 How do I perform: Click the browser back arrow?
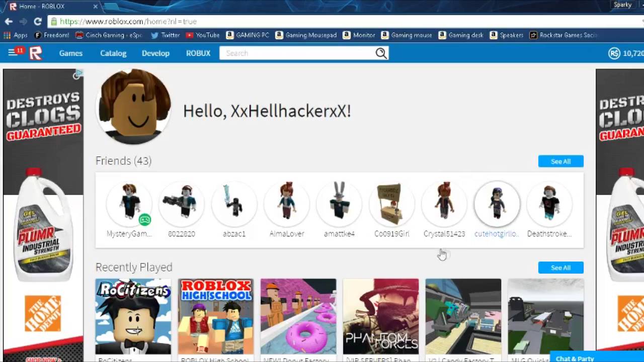point(9,22)
